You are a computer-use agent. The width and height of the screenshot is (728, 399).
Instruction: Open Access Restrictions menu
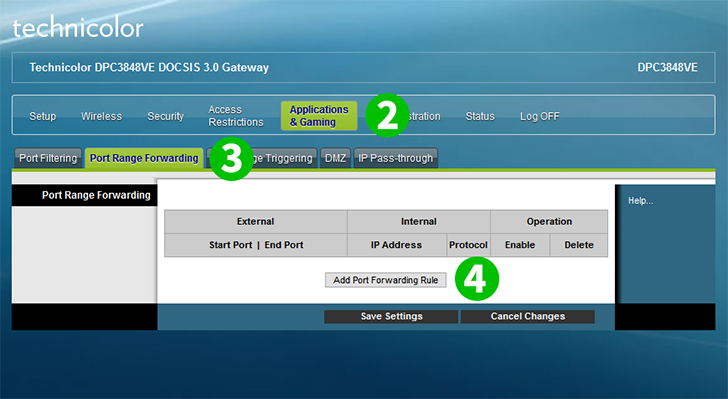(236, 116)
